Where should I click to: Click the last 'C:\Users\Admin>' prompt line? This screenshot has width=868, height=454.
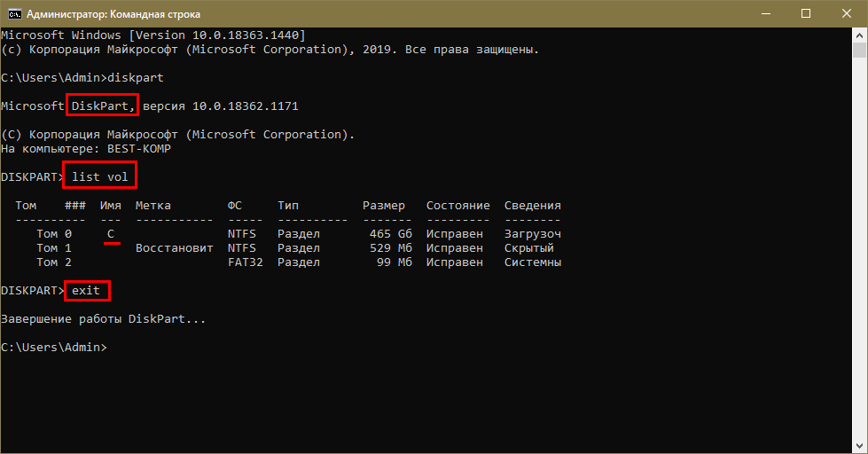[x=54, y=347]
